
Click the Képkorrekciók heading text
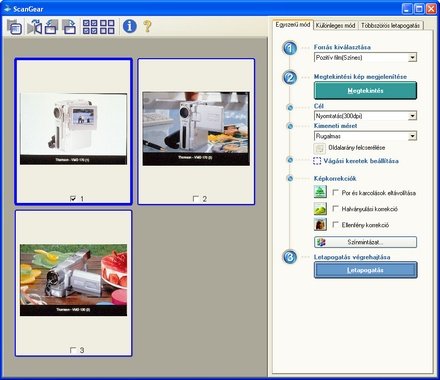coord(335,179)
